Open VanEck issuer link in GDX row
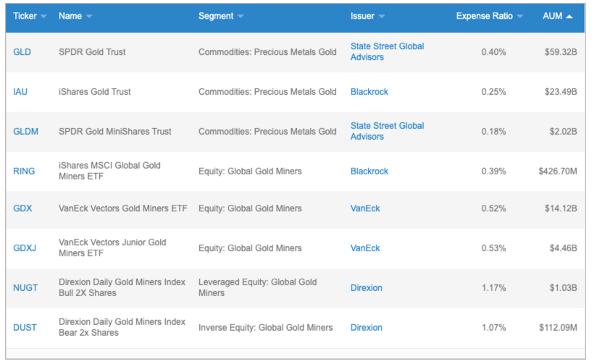Viewport: 597px width, 364px height. tap(365, 208)
